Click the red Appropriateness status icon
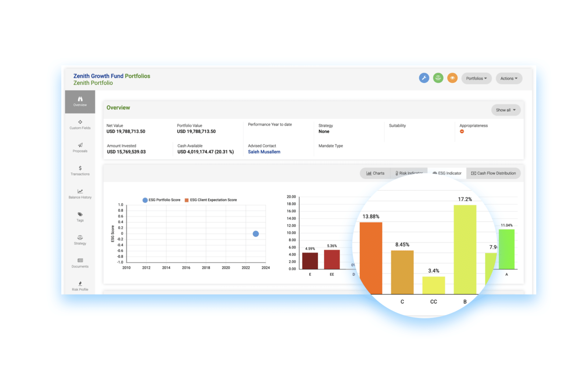The image size is (588, 373). (462, 132)
